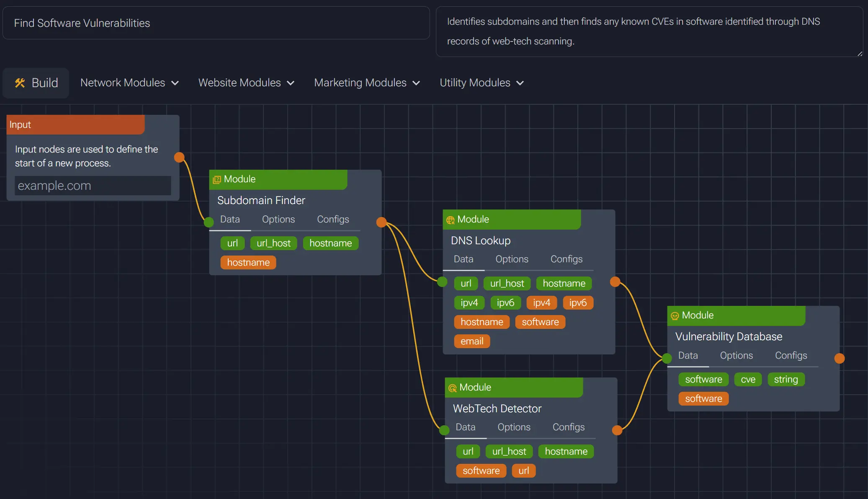This screenshot has width=868, height=499.
Task: Select Data tab in WebTech Detector
Action: click(x=466, y=427)
